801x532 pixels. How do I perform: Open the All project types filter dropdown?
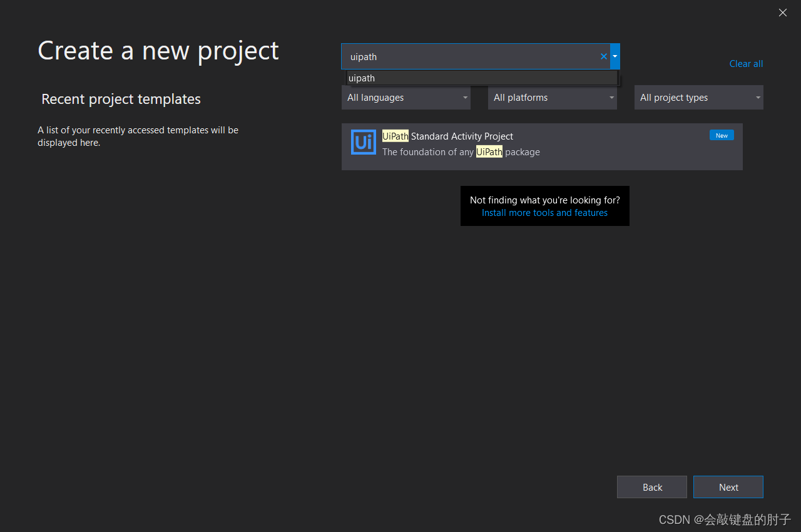point(699,98)
